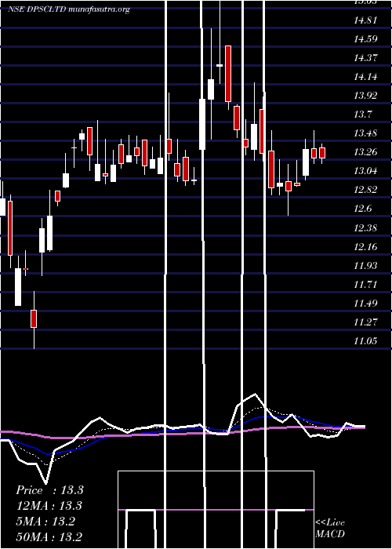Click the 14.81 price axis label
392x549 pixels.
[365, 20]
